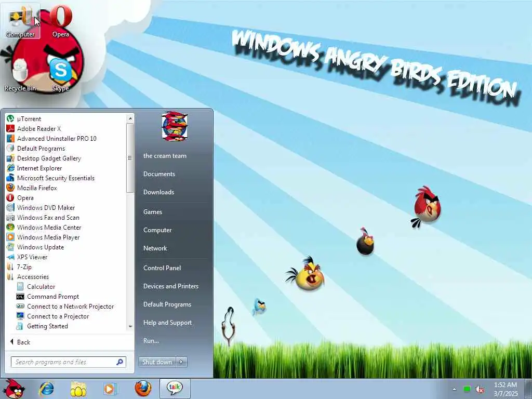Open Firefox from the taskbar
The width and height of the screenshot is (532, 399).
point(143,389)
